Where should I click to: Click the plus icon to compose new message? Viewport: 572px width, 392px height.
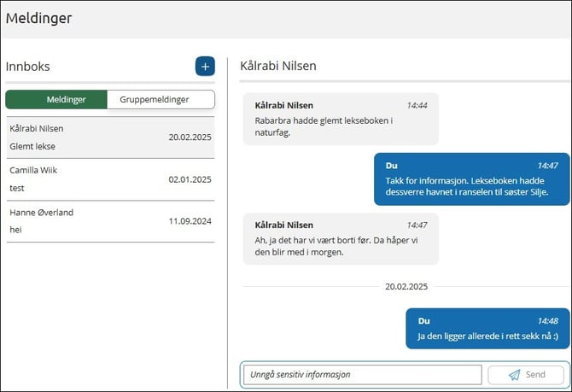pyautogui.click(x=205, y=67)
